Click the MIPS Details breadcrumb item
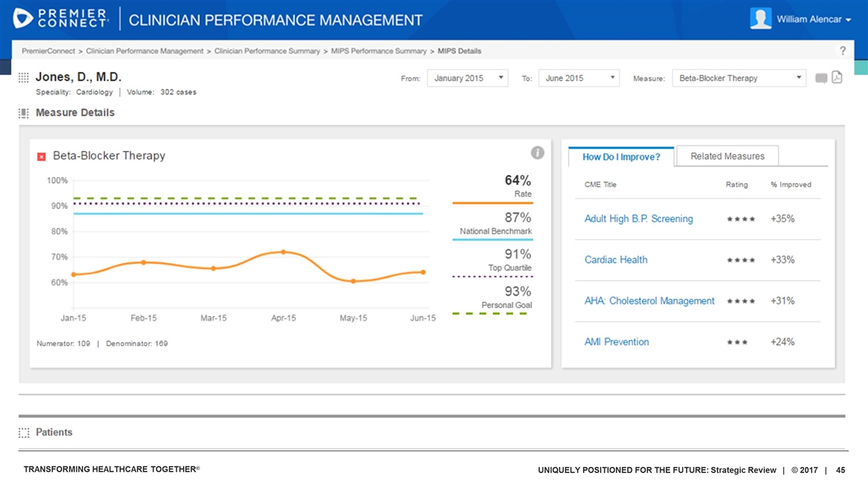Viewport: 868px width, 488px height. pyautogui.click(x=459, y=51)
